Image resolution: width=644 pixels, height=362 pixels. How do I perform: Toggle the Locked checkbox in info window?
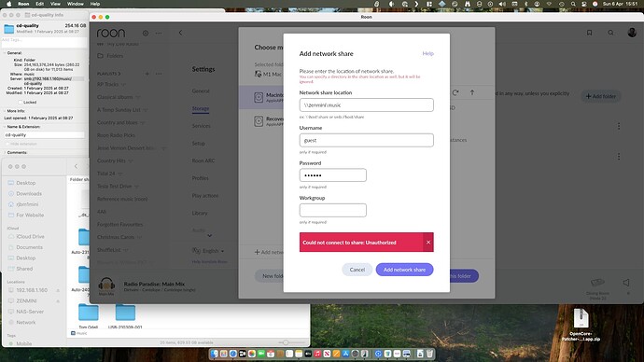tap(21, 103)
